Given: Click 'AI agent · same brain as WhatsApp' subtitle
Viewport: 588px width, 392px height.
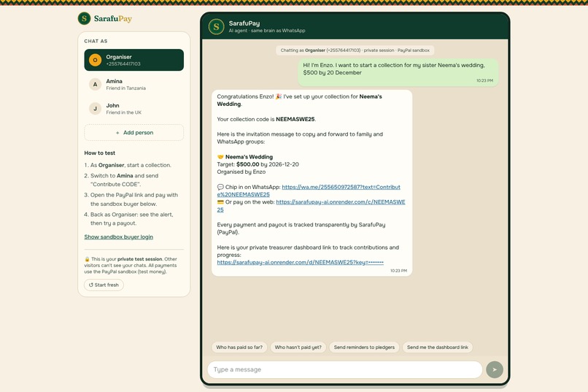Looking at the screenshot, I should coord(267,31).
